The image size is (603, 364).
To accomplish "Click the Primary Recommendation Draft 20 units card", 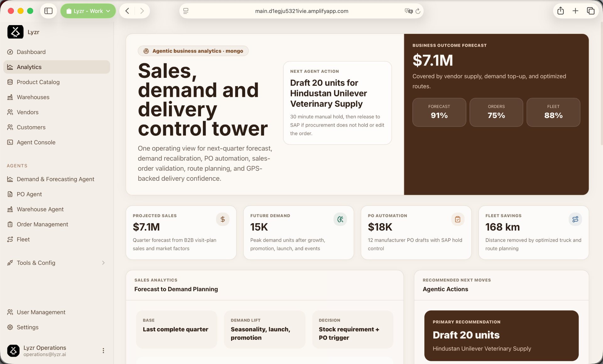I will coord(501,336).
